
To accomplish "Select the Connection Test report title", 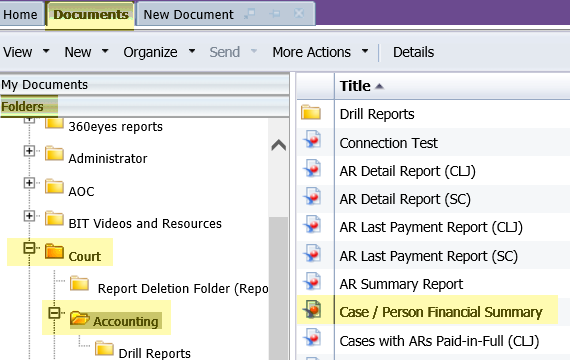I will (x=389, y=143).
